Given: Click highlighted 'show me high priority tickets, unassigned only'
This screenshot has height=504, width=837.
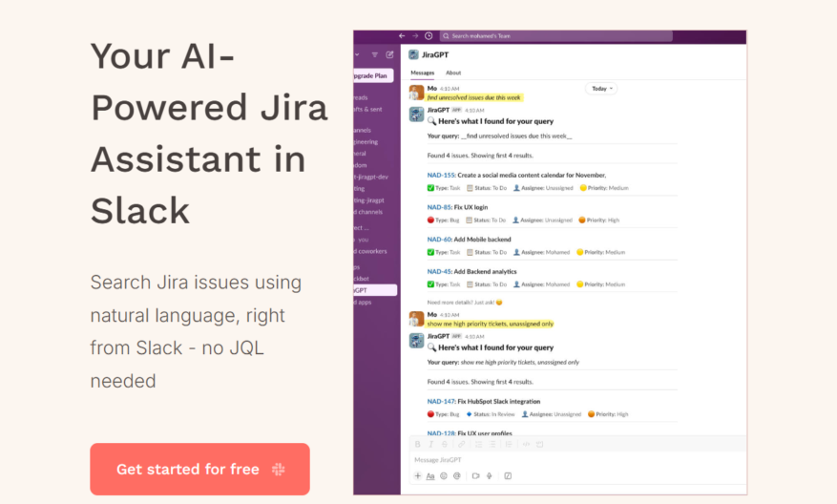Looking at the screenshot, I should [491, 324].
